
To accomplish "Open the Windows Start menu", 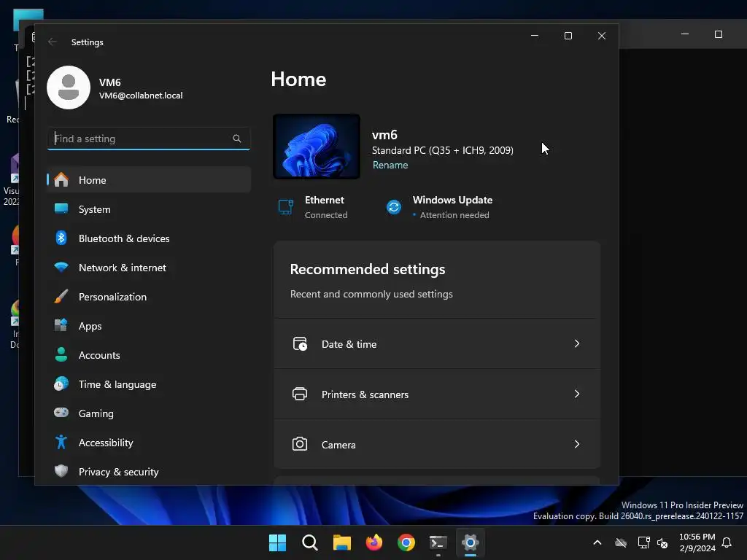I will click(277, 542).
